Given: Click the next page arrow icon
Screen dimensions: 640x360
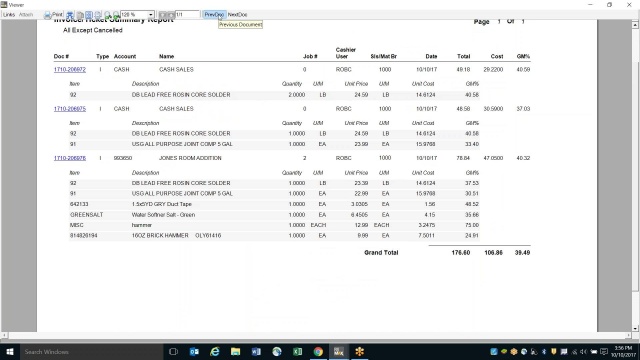Looking at the screenshot, I should point(171,15).
